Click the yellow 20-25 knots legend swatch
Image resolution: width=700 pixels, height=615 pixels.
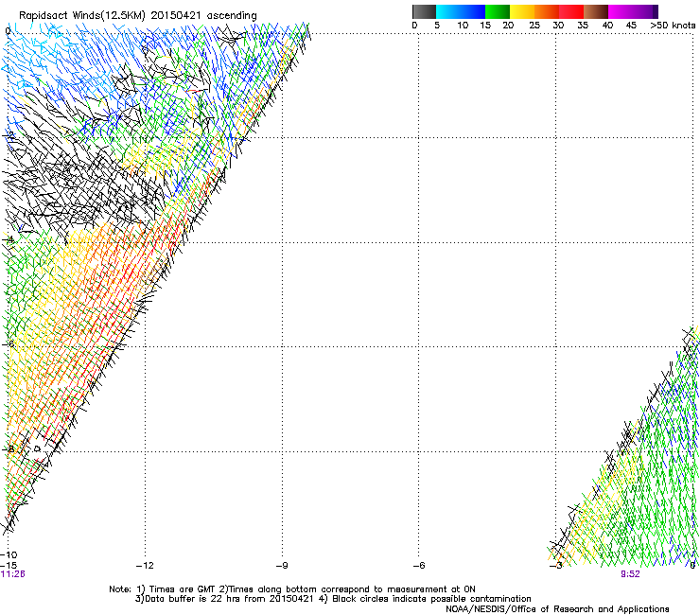(522, 11)
